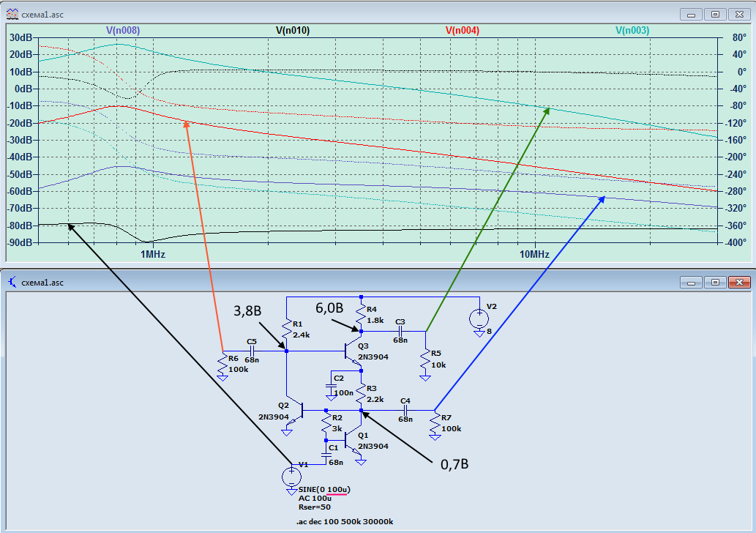756x533 pixels.
Task: Select capacitor C2 100n symbol
Action: click(332, 387)
